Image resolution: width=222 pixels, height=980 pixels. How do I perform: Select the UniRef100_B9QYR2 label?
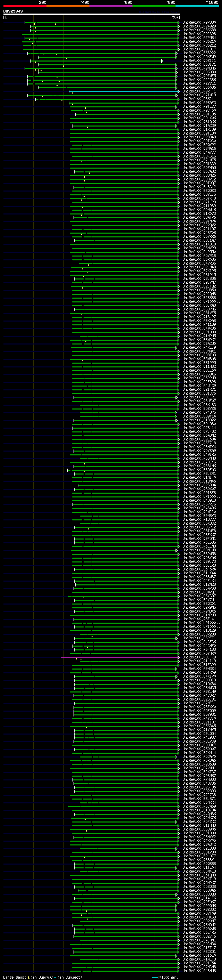point(199,145)
